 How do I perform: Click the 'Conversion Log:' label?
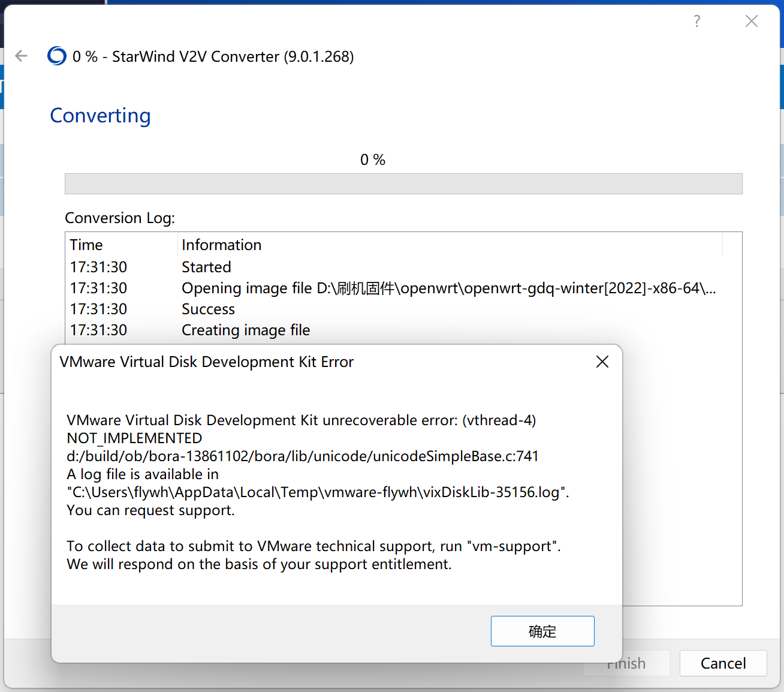pyautogui.click(x=120, y=218)
